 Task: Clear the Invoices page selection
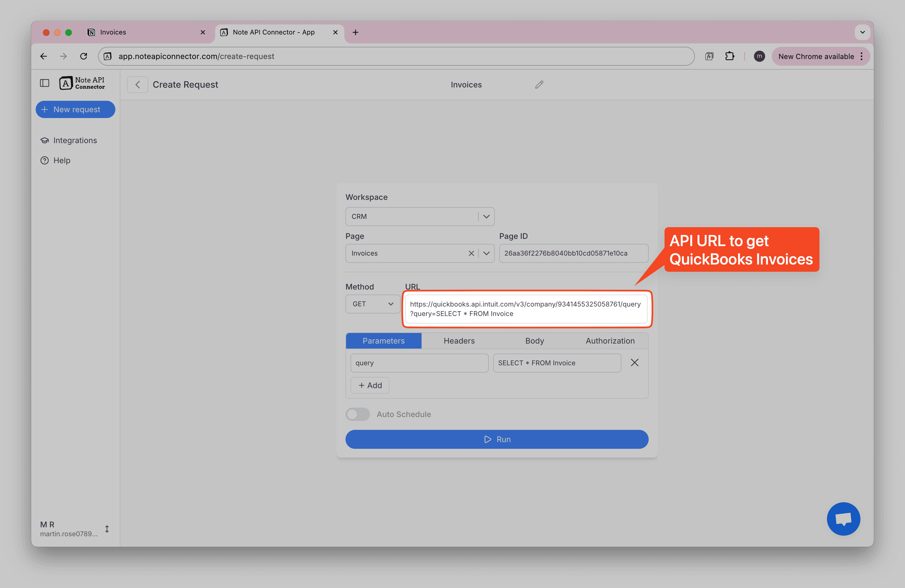[x=471, y=253]
